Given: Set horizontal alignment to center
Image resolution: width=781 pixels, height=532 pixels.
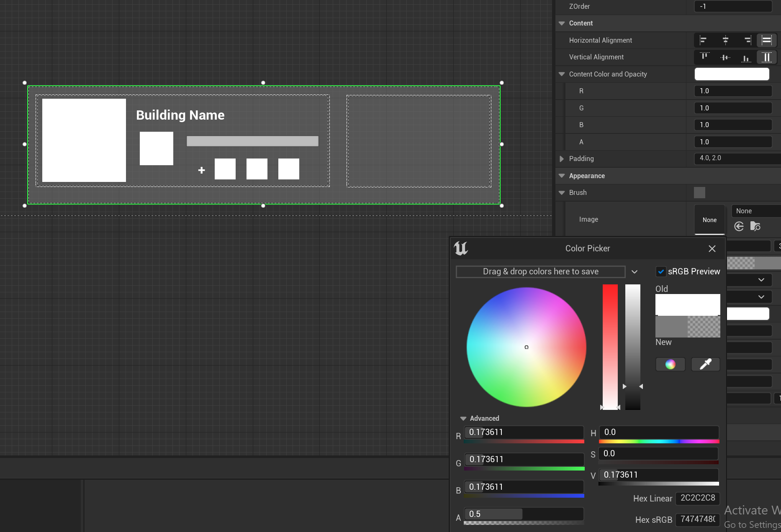Looking at the screenshot, I should 725,40.
